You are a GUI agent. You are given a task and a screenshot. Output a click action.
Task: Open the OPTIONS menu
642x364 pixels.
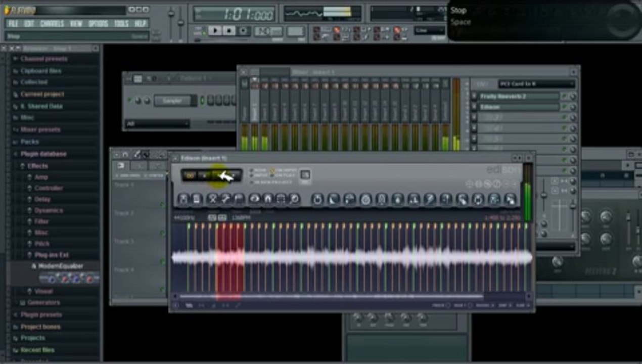(x=98, y=23)
